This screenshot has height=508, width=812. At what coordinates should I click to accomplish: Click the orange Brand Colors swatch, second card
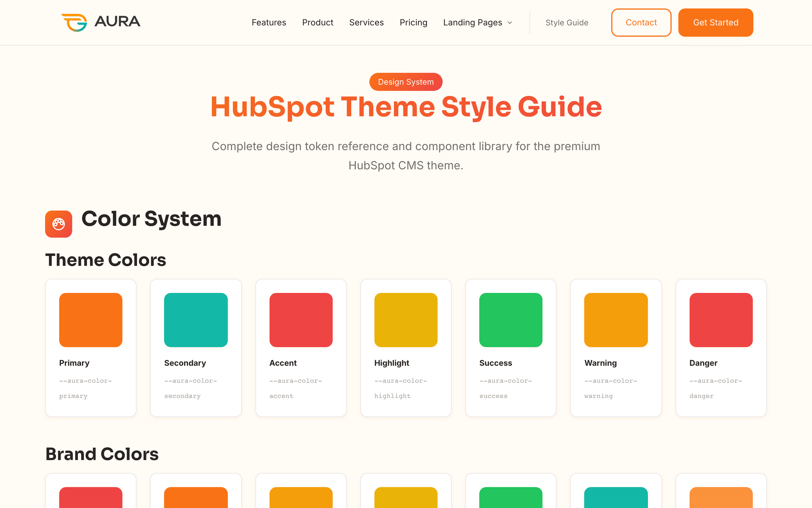(196, 498)
